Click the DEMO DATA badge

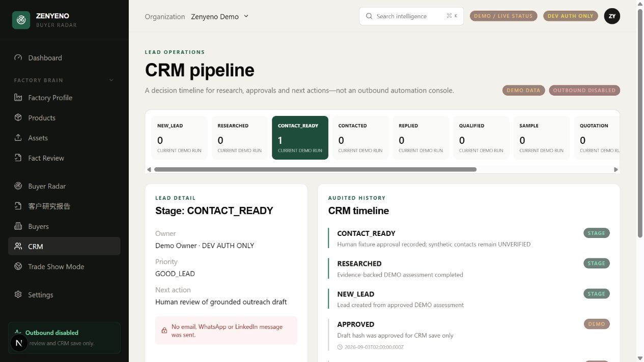[523, 90]
